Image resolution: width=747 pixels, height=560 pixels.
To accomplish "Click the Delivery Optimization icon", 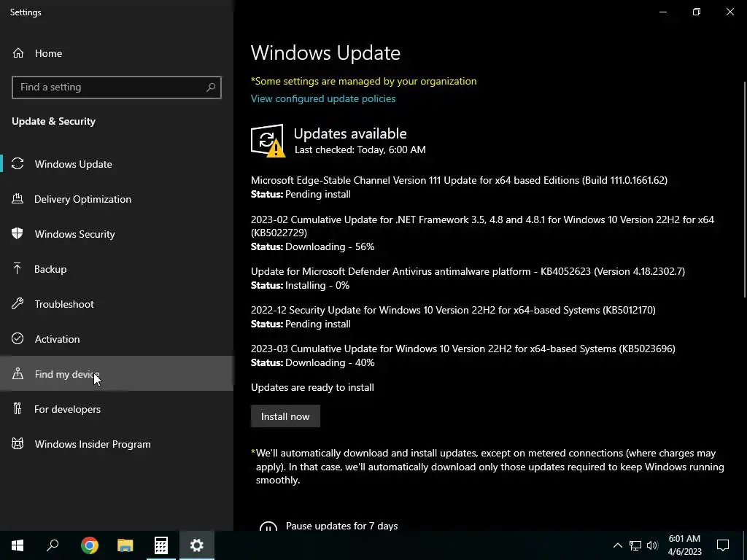I will (x=18, y=199).
